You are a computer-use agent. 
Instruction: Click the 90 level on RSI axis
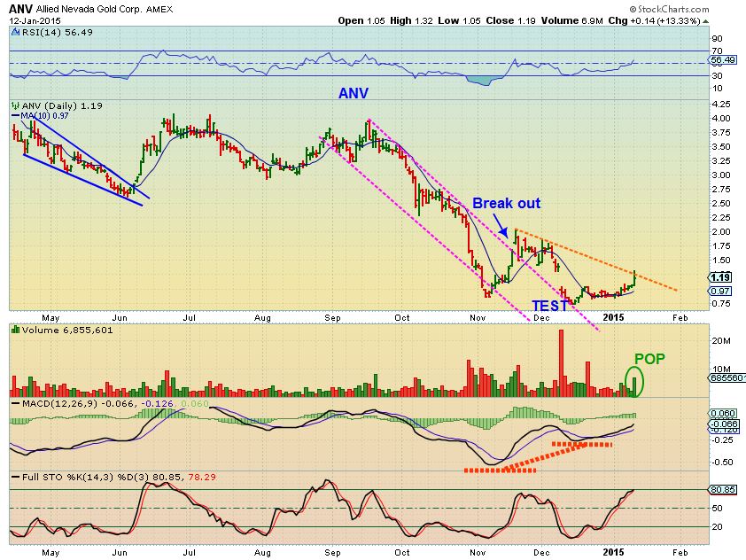(717, 38)
